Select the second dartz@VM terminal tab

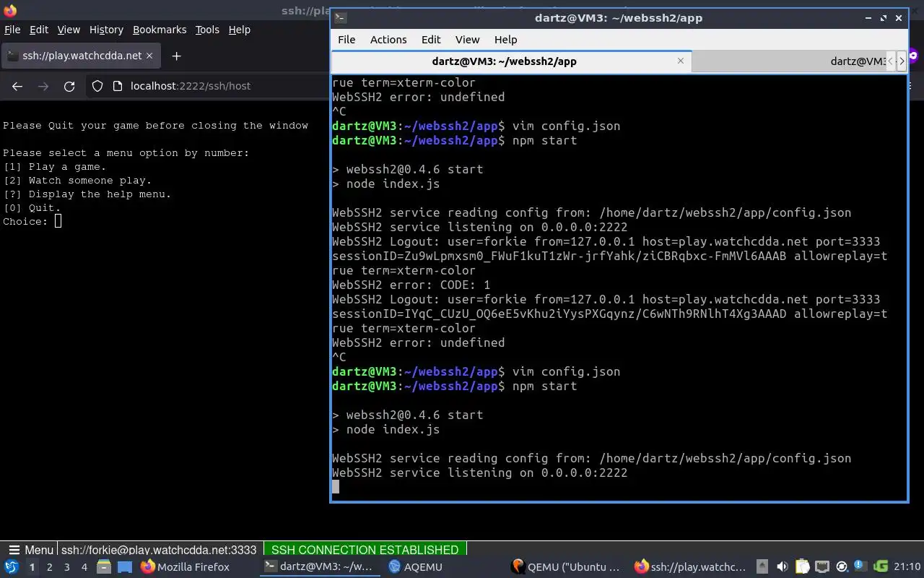pyautogui.click(x=789, y=61)
